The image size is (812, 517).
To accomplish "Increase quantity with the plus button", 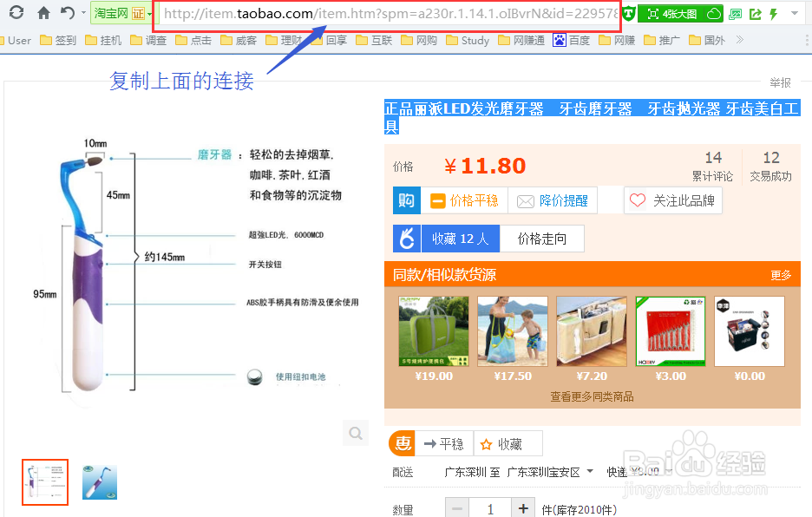I will point(523,508).
